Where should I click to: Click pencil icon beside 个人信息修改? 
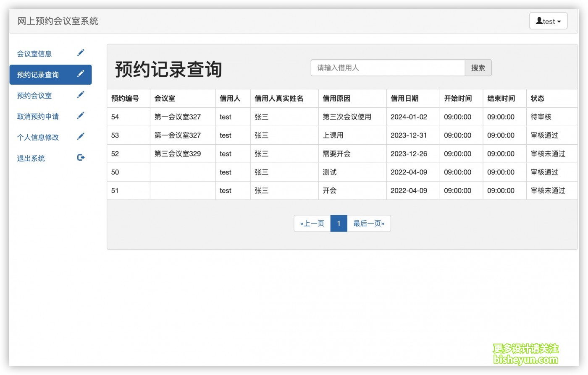point(81,136)
